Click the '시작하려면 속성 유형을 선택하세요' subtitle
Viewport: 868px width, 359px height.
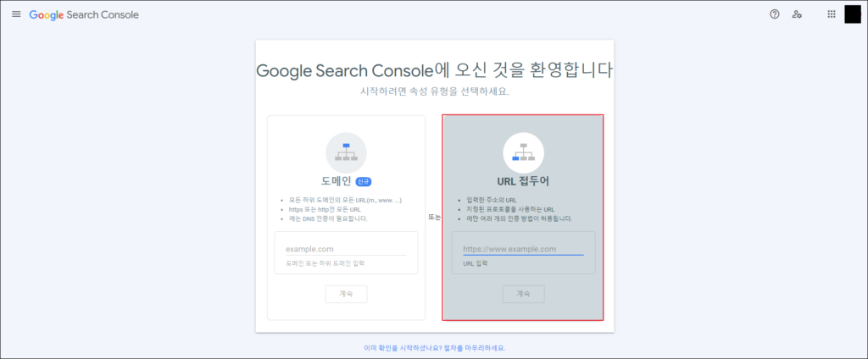pos(435,91)
